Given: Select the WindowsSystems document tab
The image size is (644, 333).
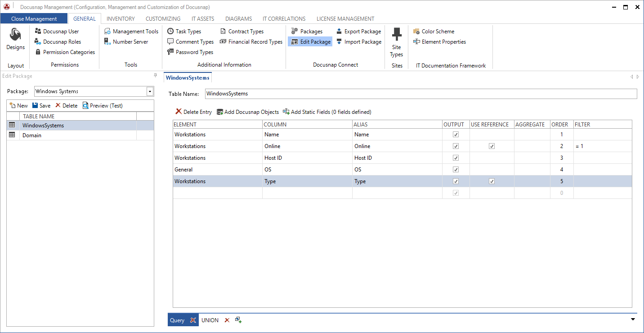Looking at the screenshot, I should click(x=188, y=77).
